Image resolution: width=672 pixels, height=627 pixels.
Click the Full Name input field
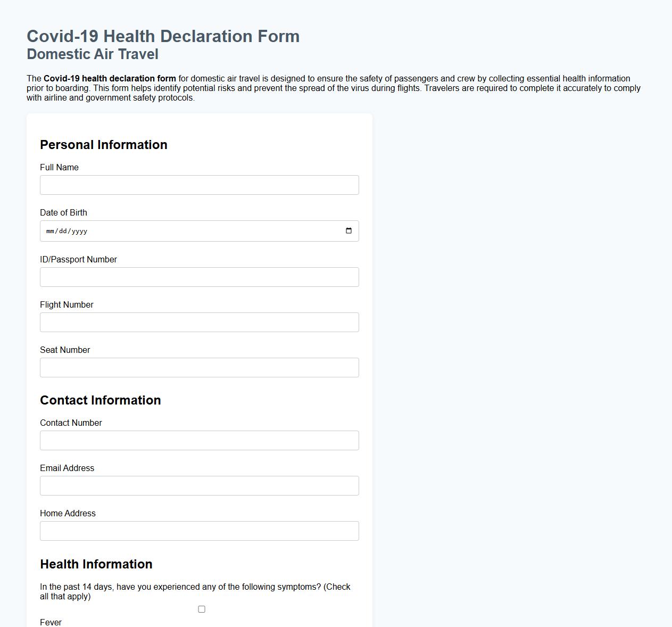click(199, 185)
